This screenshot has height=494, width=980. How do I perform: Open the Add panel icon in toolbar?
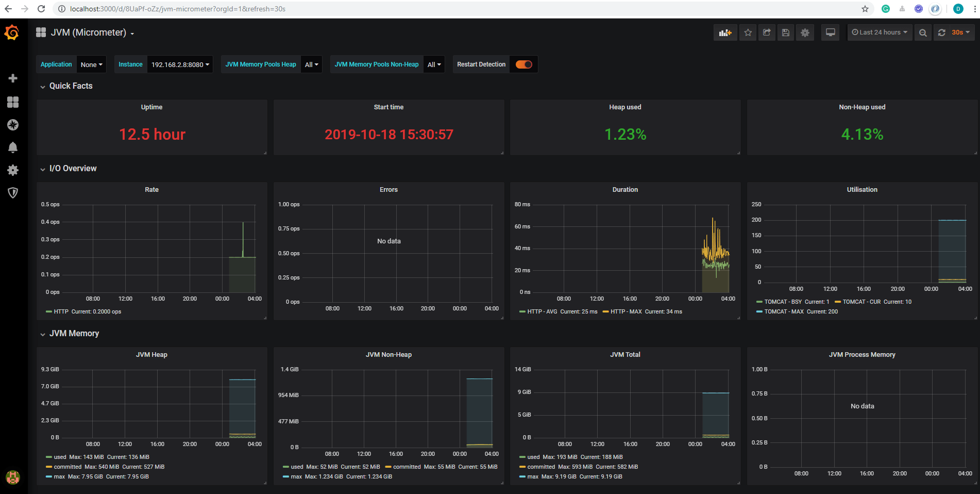[x=725, y=32]
